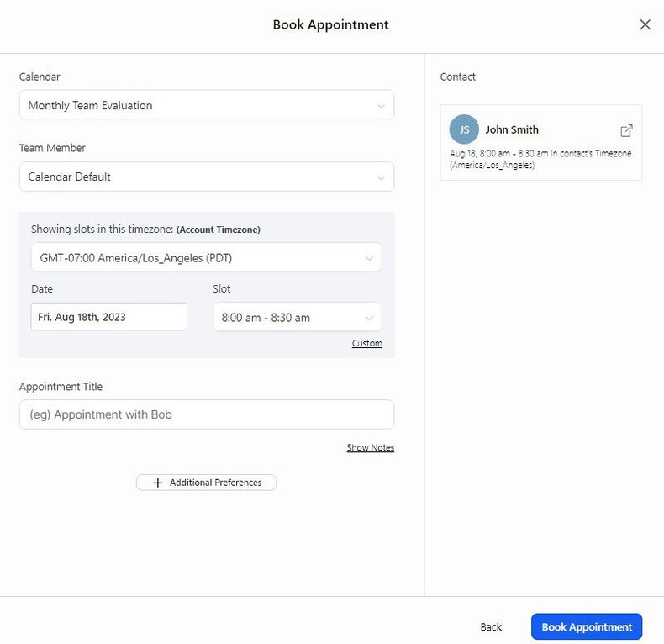Expand the Calendar Default chevron arrow
This screenshot has width=664, height=644.
tap(381, 177)
